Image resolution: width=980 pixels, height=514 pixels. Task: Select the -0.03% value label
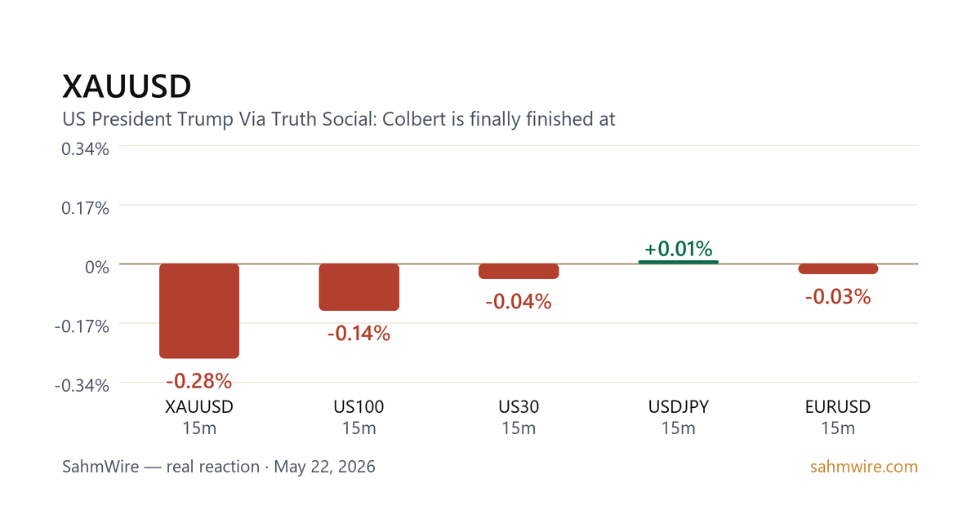[x=838, y=297]
